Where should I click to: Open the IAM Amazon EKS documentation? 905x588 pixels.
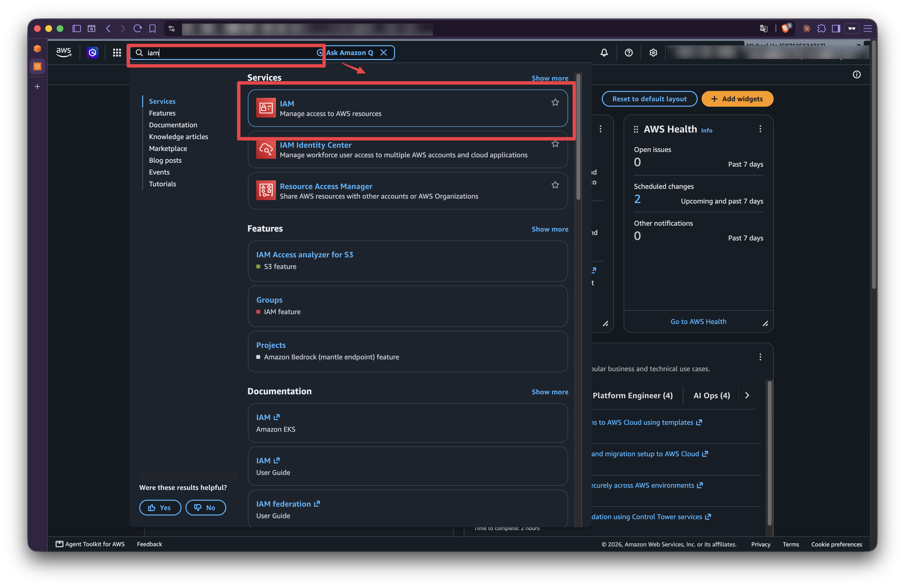[408, 423]
